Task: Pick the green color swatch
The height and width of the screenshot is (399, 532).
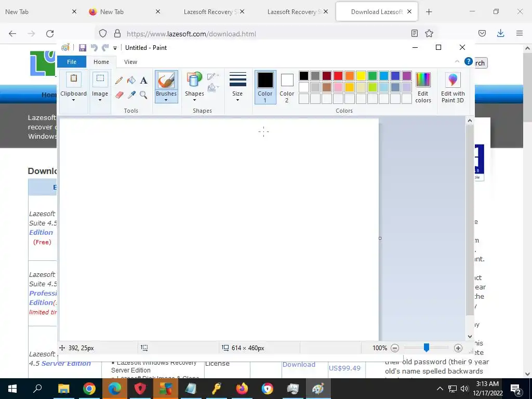Action: (x=373, y=76)
